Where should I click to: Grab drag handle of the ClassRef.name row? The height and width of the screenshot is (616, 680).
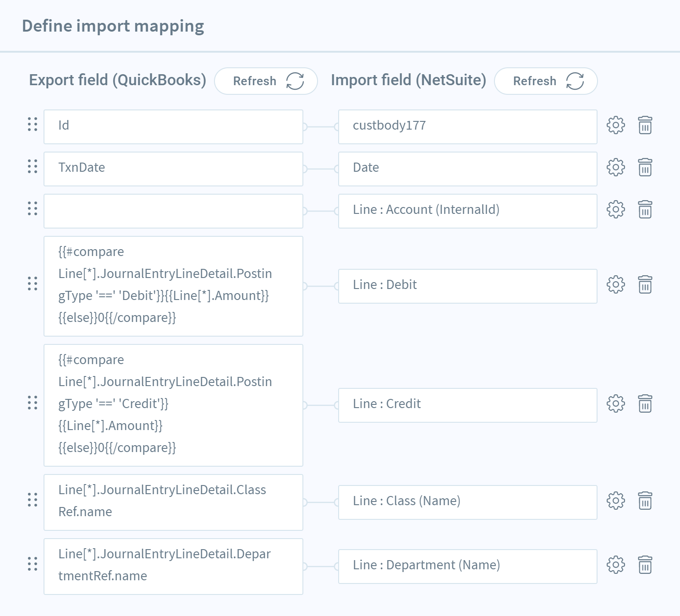[x=33, y=500]
